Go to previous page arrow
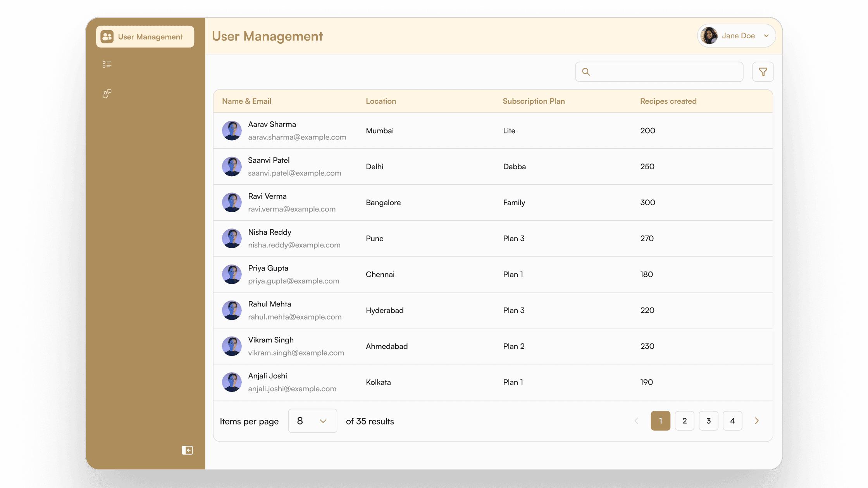Image resolution: width=868 pixels, height=488 pixels. tap(636, 421)
